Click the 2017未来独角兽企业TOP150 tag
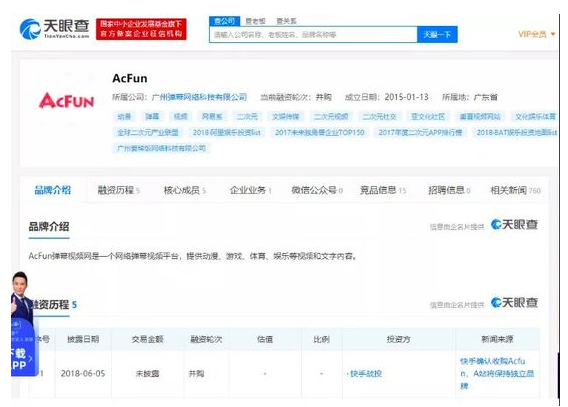This screenshot has height=407, width=568. coord(320,132)
